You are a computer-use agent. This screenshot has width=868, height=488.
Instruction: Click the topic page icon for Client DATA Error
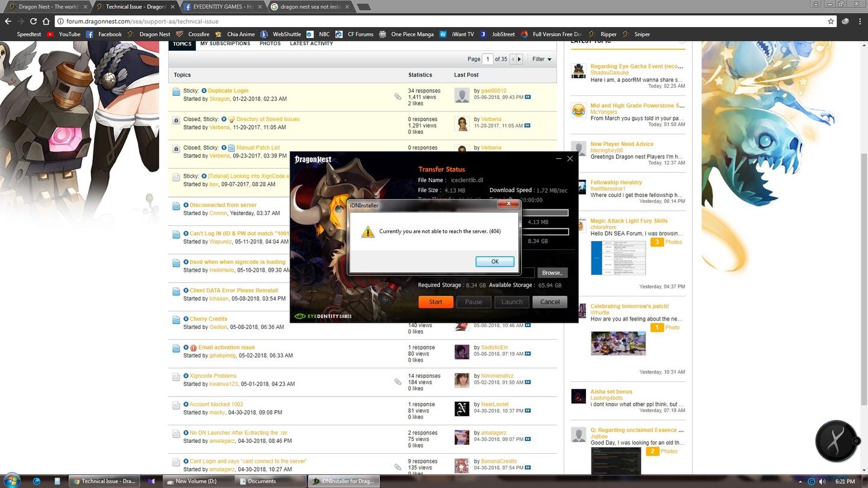(176, 292)
